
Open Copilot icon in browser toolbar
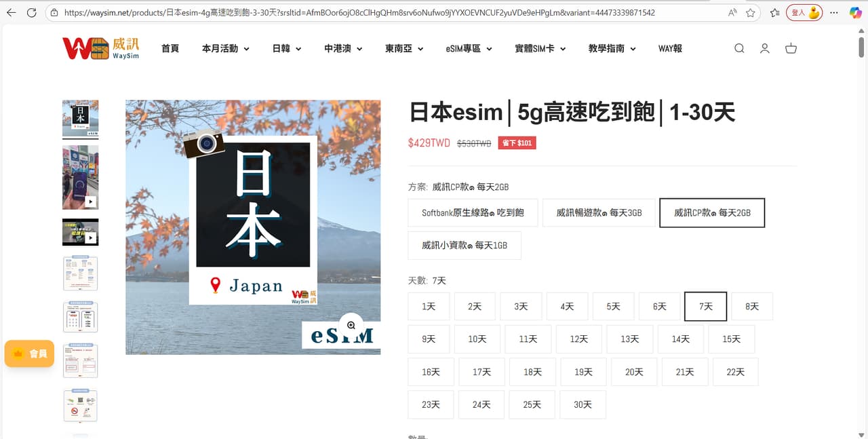pos(855,12)
